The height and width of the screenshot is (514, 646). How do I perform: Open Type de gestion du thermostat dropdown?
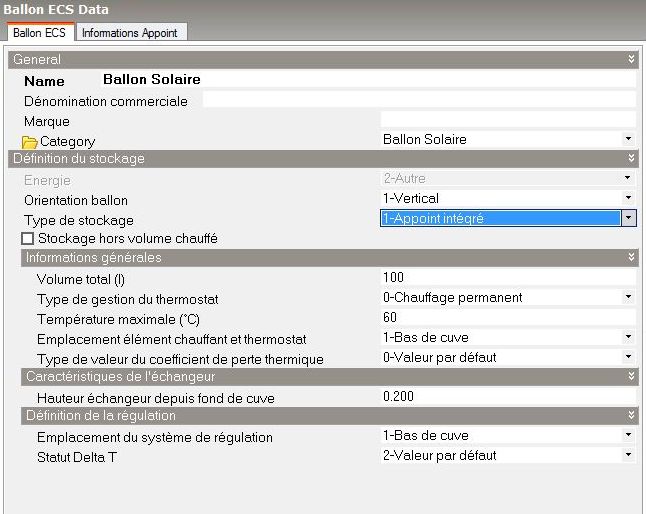(x=628, y=297)
